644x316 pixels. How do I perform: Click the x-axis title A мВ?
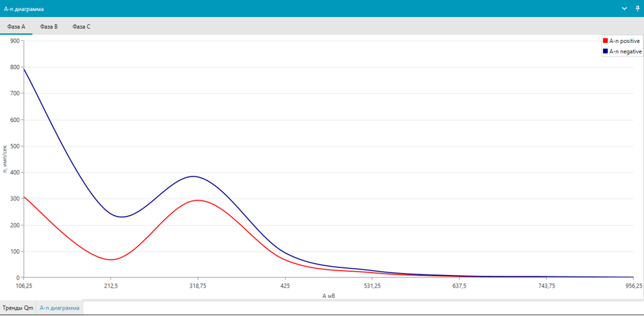pyautogui.click(x=330, y=295)
